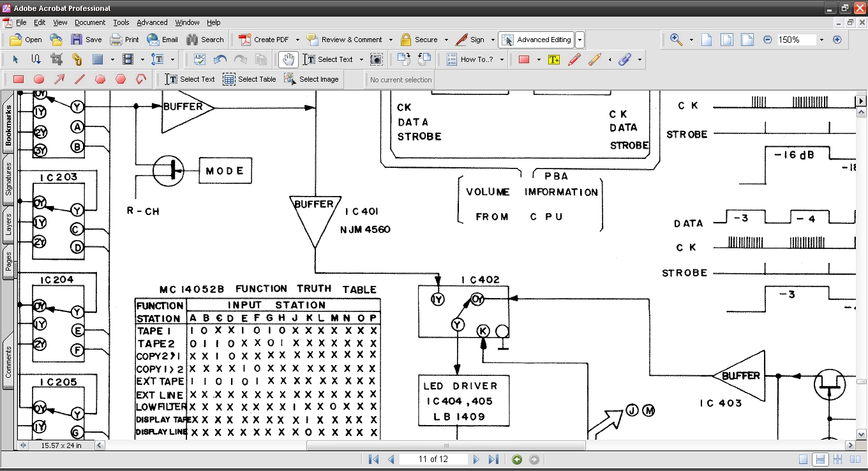868x471 pixels.
Task: Toggle Continuous Facing page layout
Action: point(837,460)
